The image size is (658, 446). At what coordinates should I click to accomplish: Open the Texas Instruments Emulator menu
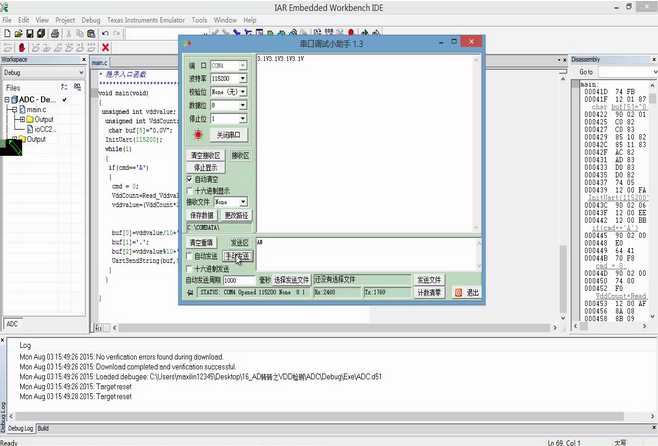click(146, 20)
